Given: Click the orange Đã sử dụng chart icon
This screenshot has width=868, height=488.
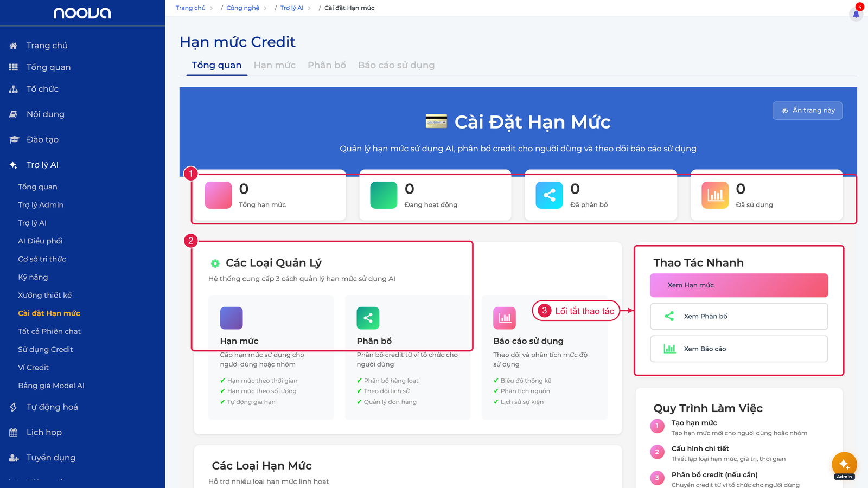Looking at the screenshot, I should [x=715, y=195].
